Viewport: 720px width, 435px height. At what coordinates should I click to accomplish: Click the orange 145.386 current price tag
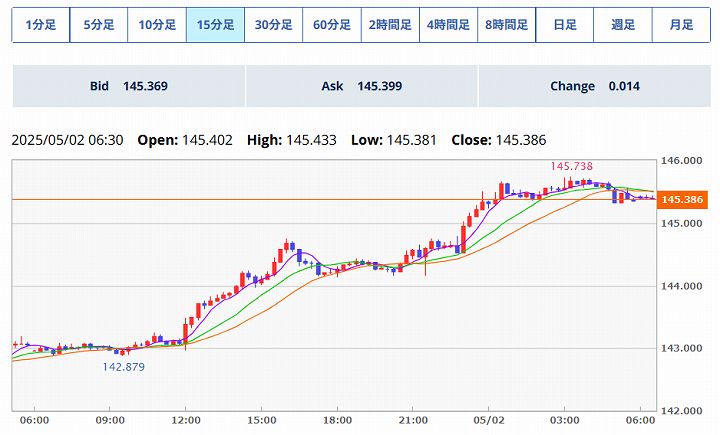tap(682, 200)
